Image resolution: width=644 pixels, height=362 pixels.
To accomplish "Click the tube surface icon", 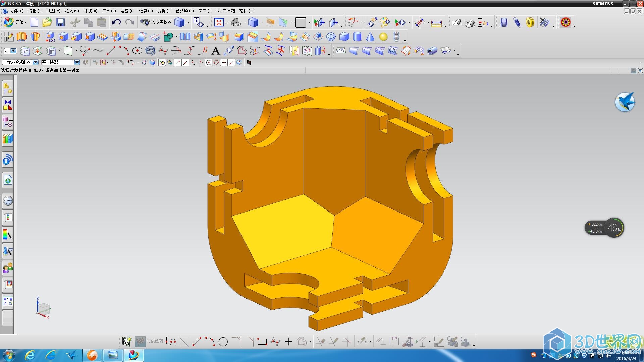I will (432, 51).
